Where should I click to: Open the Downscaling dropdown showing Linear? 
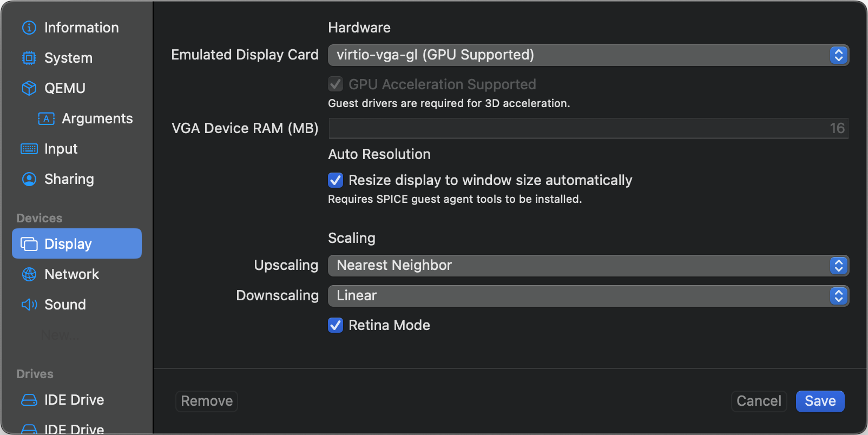point(589,296)
